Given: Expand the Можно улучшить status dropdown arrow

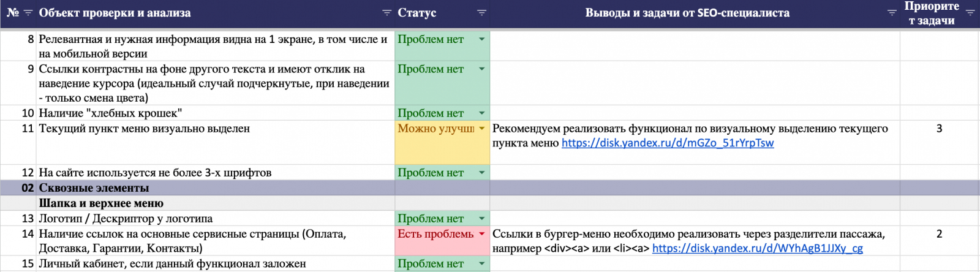Looking at the screenshot, I should click(x=481, y=129).
